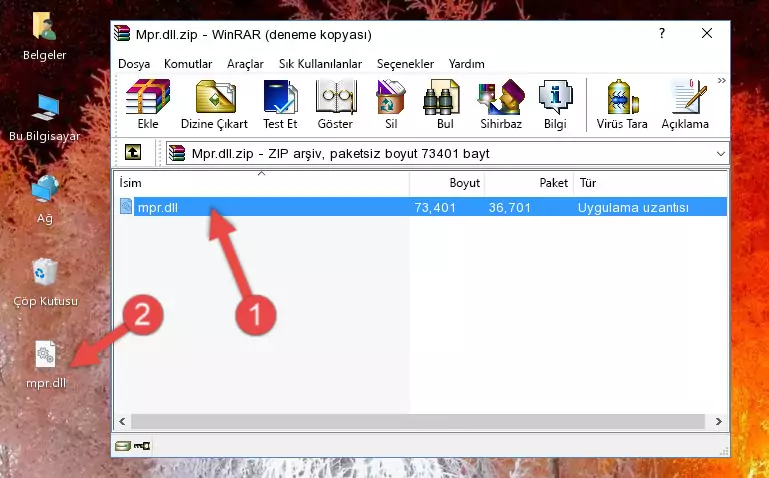Start the Virüs Tara scan
Viewport: 769px width, 478px height.
point(622,104)
